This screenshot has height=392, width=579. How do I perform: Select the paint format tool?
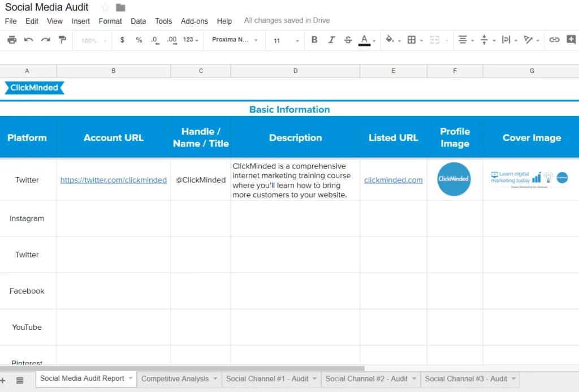(x=63, y=40)
